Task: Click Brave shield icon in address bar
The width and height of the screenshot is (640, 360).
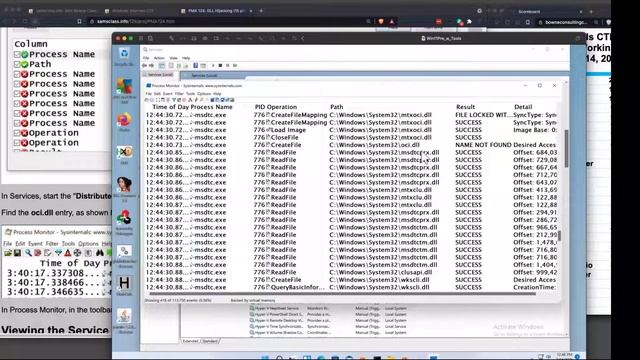Action: (381, 21)
